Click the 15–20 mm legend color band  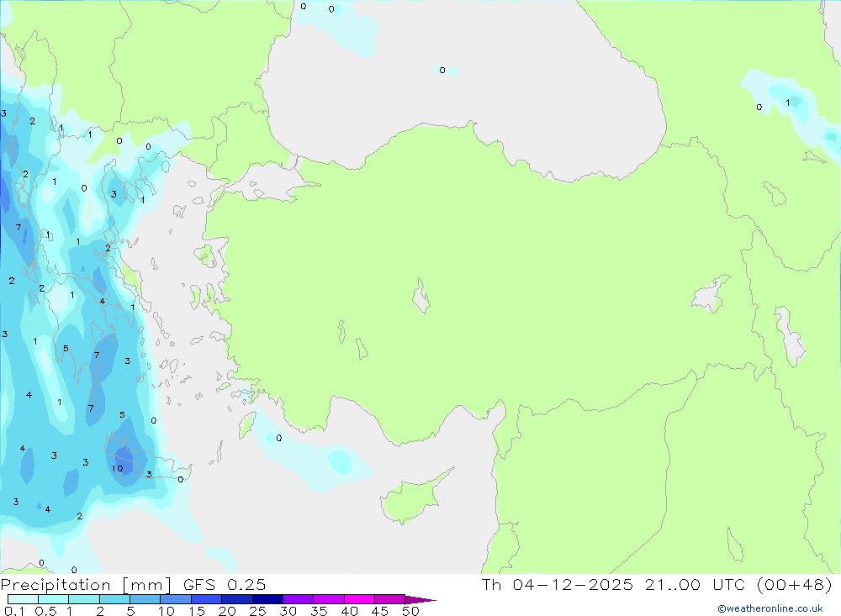[x=207, y=599]
